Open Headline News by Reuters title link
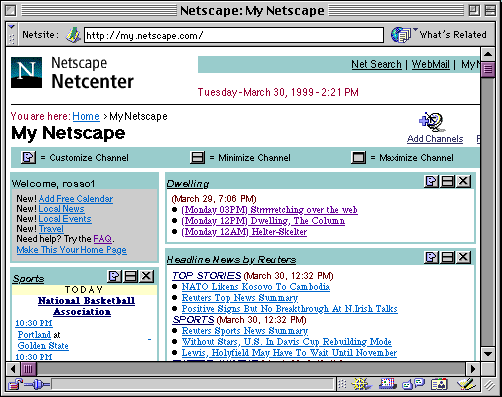This screenshot has width=502, height=397. tap(231, 259)
